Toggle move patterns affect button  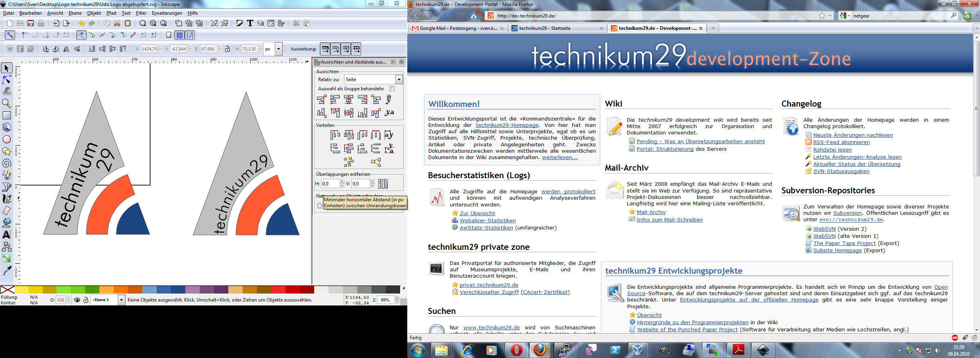click(x=356, y=49)
